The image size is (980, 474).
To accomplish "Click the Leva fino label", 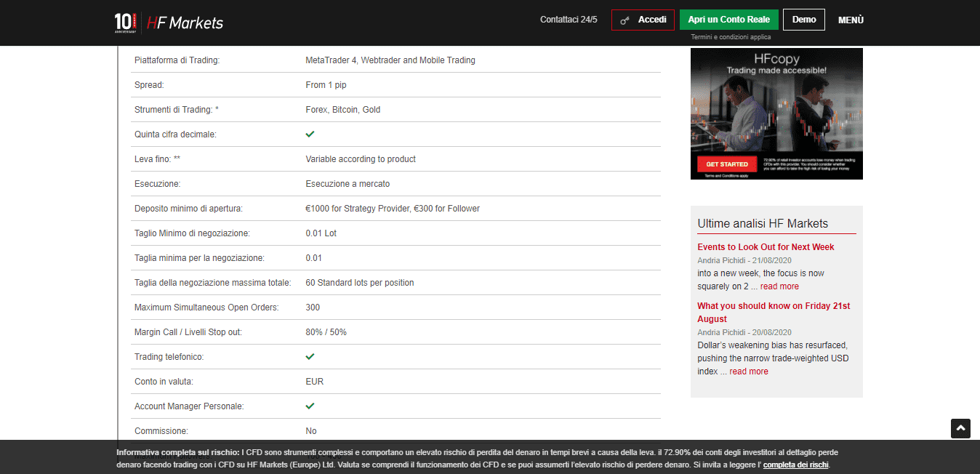I will point(158,159).
